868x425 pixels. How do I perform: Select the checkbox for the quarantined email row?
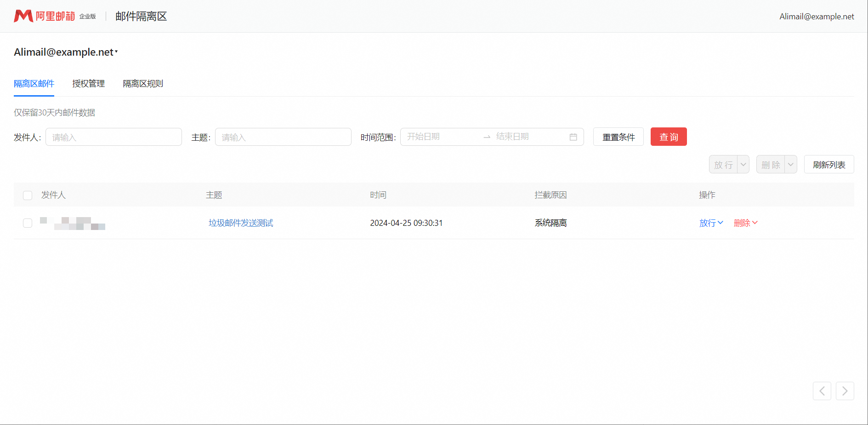click(28, 223)
